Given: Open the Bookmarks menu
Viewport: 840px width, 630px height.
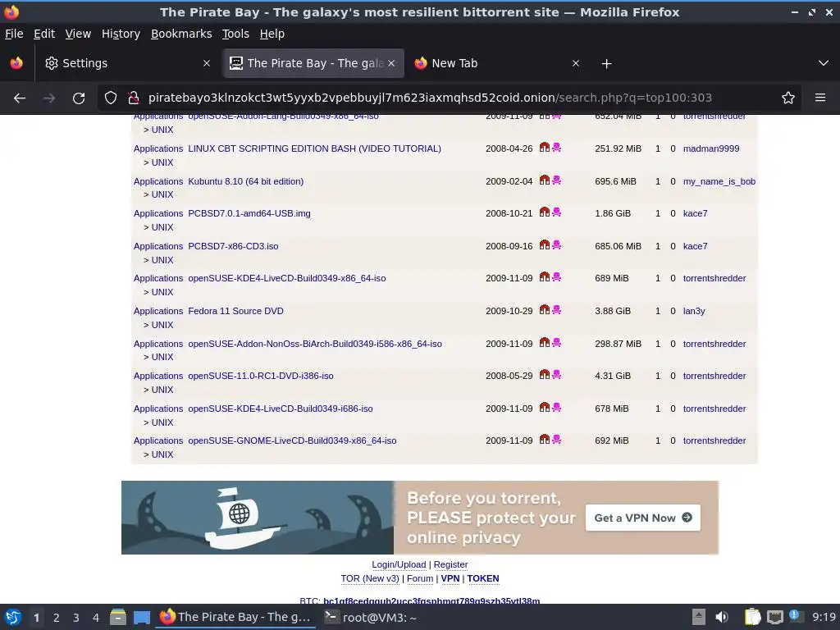Looking at the screenshot, I should click(x=181, y=34).
